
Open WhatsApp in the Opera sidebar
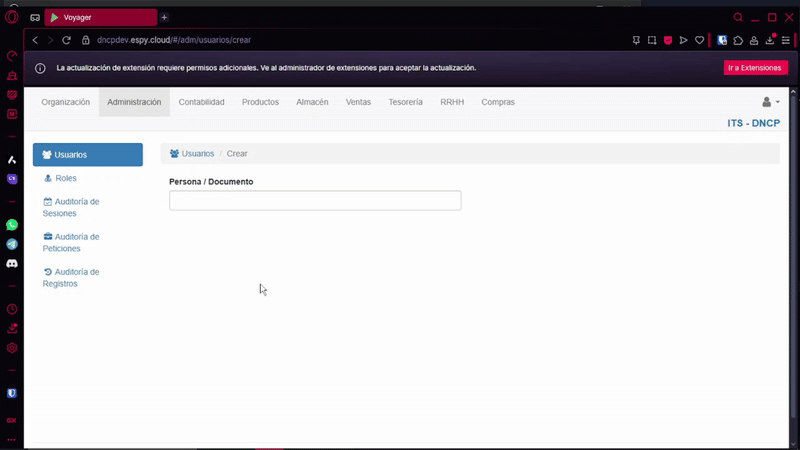point(12,225)
